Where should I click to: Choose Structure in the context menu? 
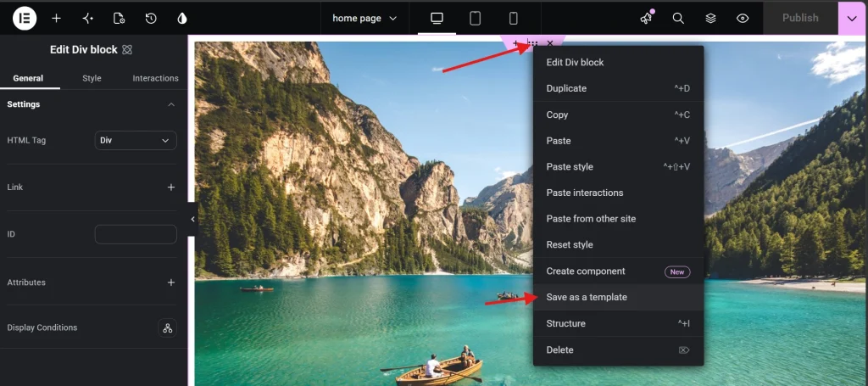coord(618,323)
